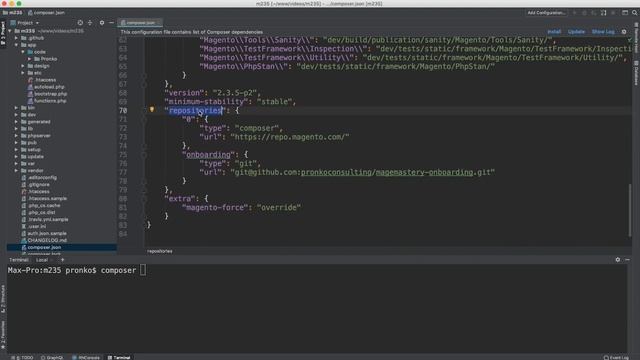Click the "minimum-stability" key on line 69
The image size is (640, 360).
click(206, 102)
